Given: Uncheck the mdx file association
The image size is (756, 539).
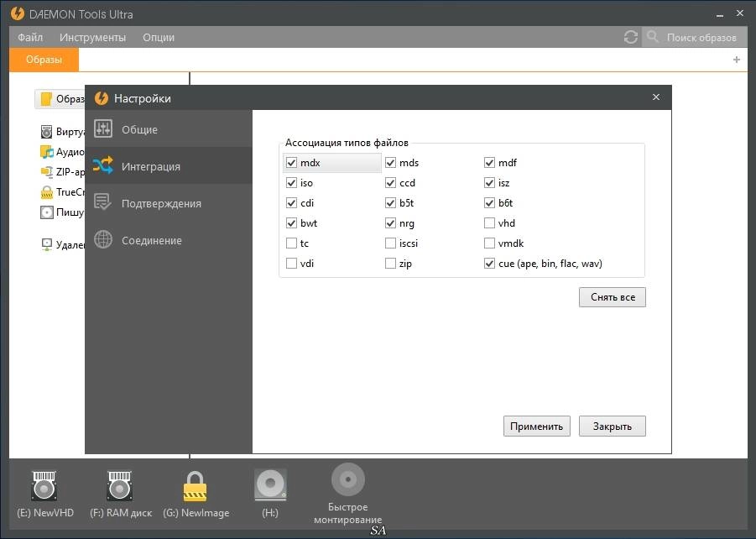Looking at the screenshot, I should point(291,163).
